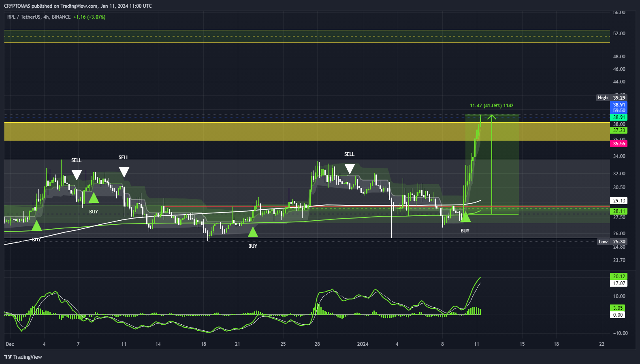
Task: Click the Low 25.30 price label
Action: point(612,242)
